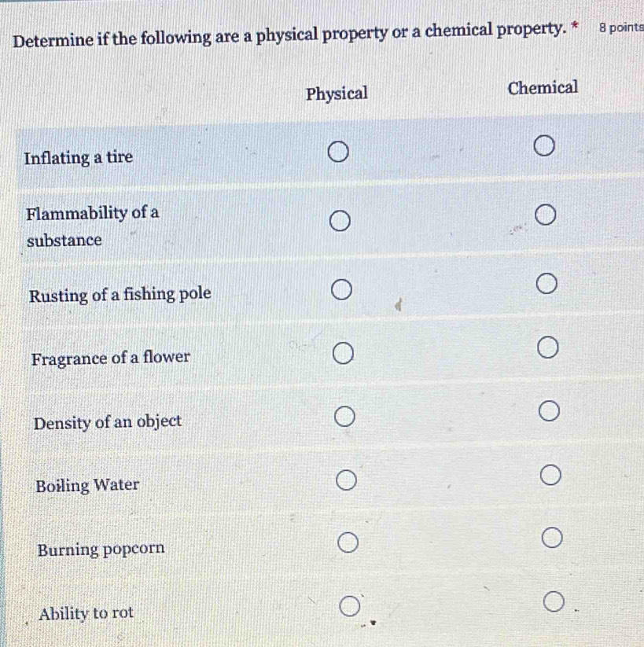This screenshot has height=647, width=644.
Task: Select Chemical for Burning popcorn
Action: [x=552, y=538]
